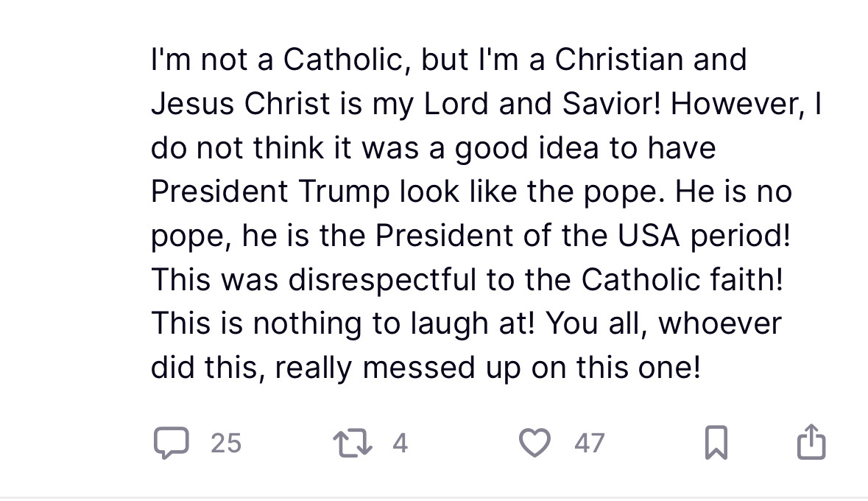Click the sentence "This was disrespectful"
The image size is (868, 501).
314,279
